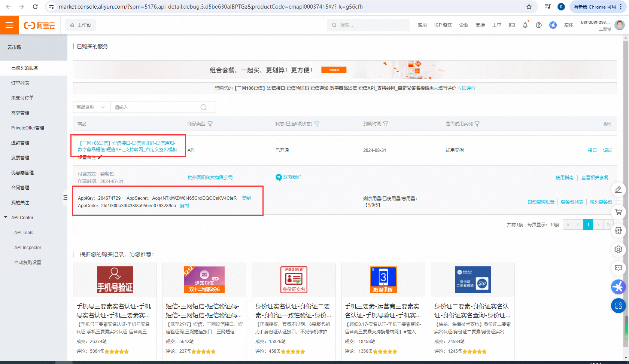
Task: Open 套餐包列表 link
Action: click(x=572, y=202)
